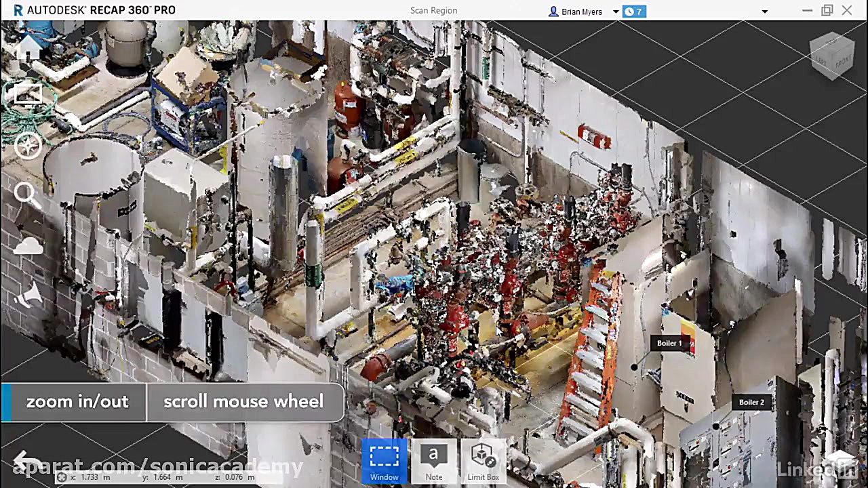Click the Boiler 2 label tag

(751, 402)
